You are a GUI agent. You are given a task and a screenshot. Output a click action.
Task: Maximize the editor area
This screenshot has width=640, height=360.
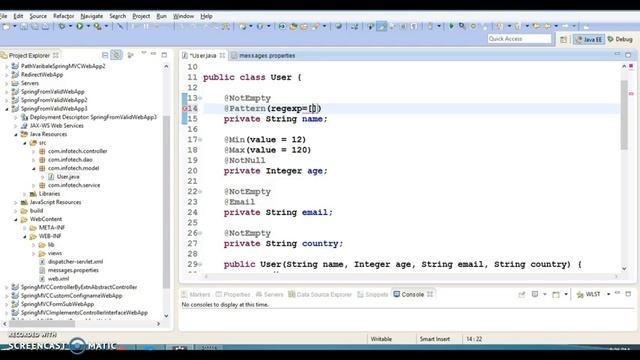[628, 55]
